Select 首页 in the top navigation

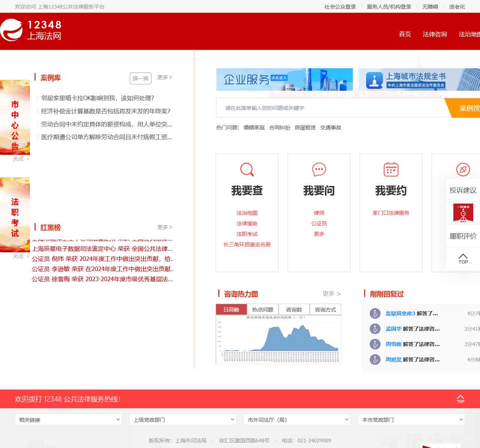coord(405,34)
